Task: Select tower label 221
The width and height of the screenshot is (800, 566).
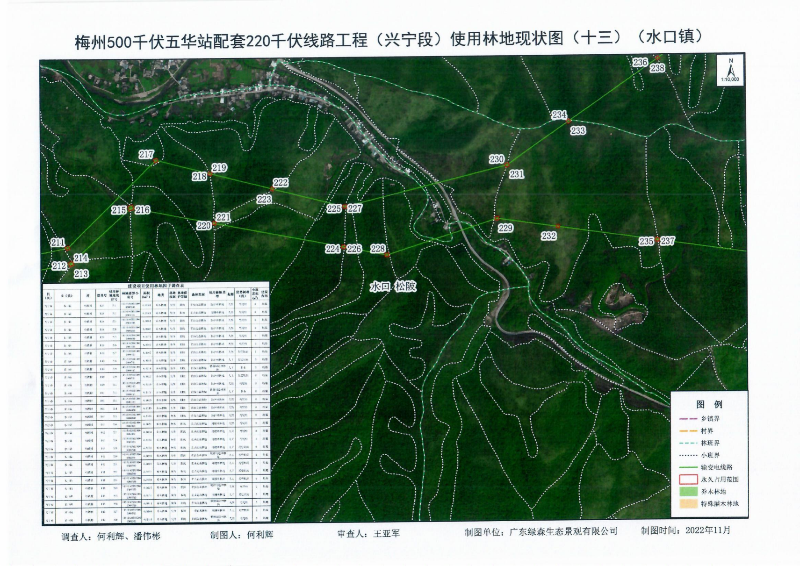Action: 223,217
